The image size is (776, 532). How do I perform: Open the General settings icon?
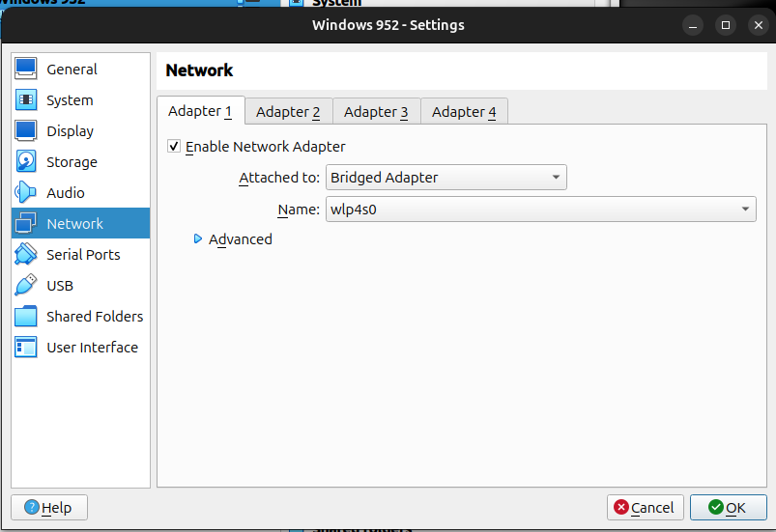point(26,69)
